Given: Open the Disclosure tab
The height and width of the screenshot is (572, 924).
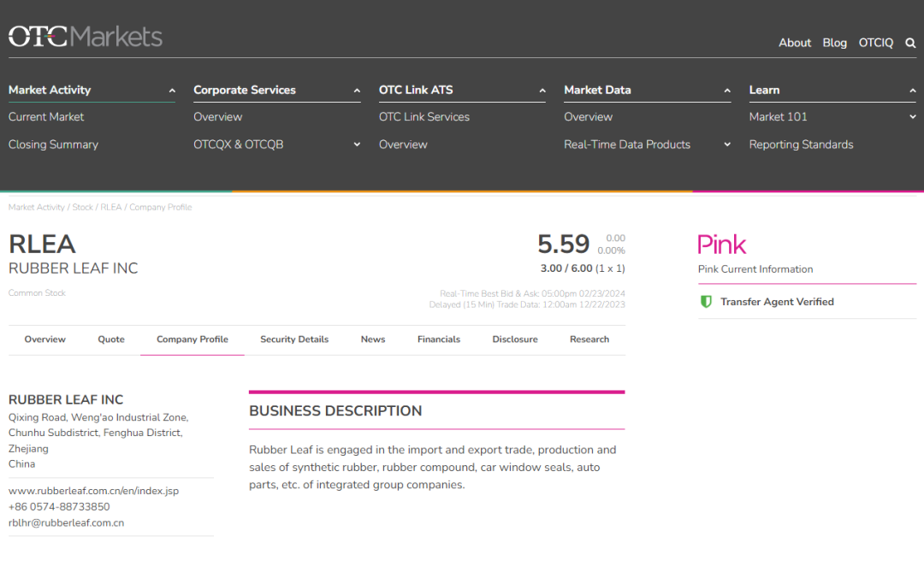Looking at the screenshot, I should pos(515,339).
